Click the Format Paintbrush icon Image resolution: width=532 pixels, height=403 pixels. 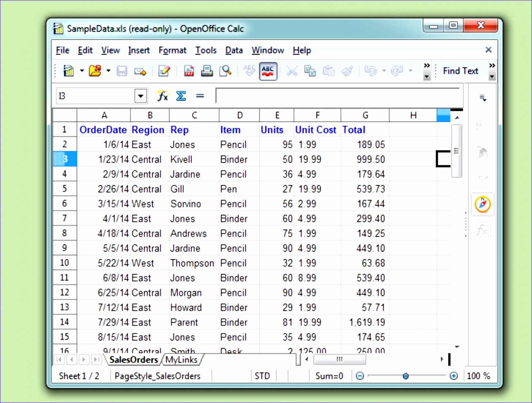pos(347,71)
